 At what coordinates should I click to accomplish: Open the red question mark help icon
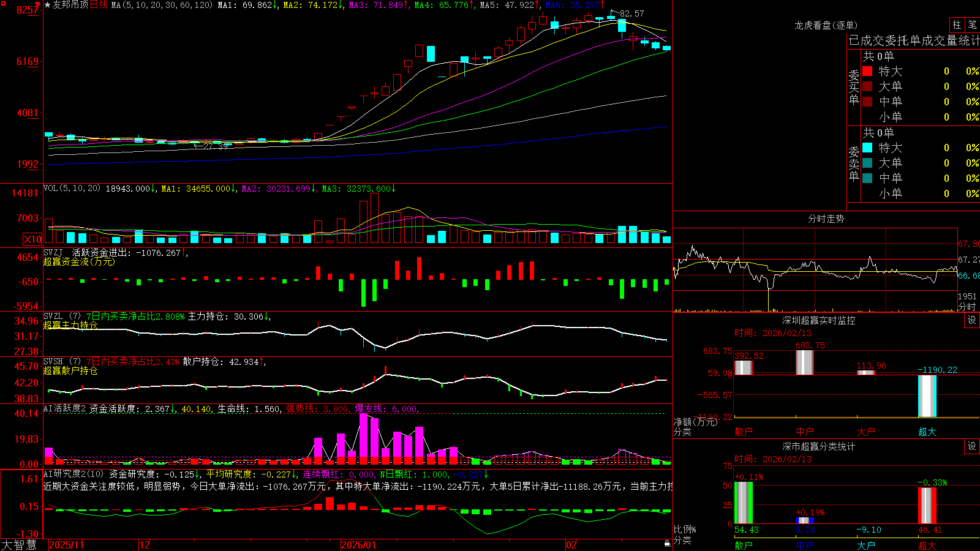[x=37, y=5]
